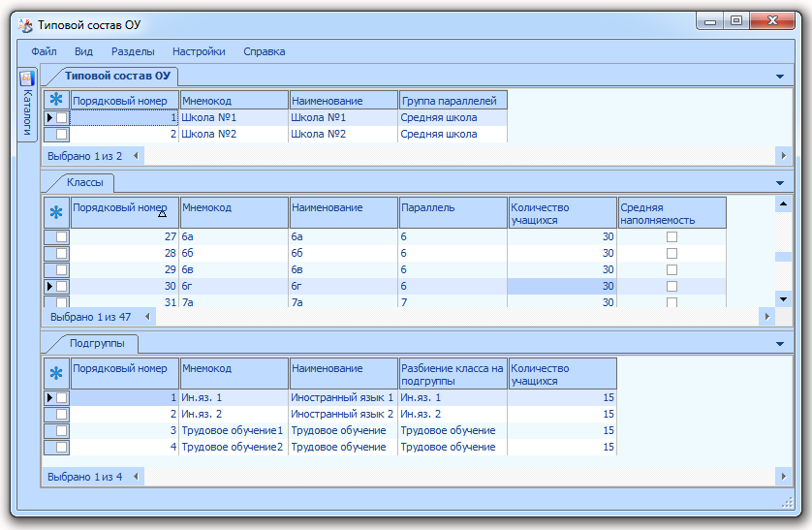
Task: Click the asterisk icon in the Классы grid
Action: 56,213
